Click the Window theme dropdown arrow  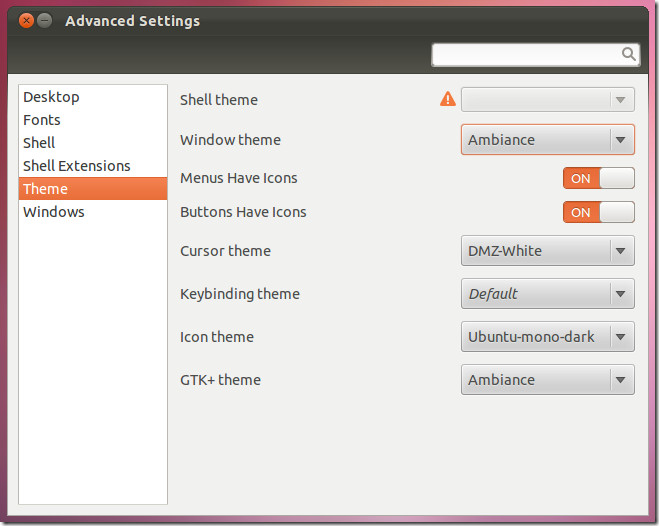click(x=621, y=140)
